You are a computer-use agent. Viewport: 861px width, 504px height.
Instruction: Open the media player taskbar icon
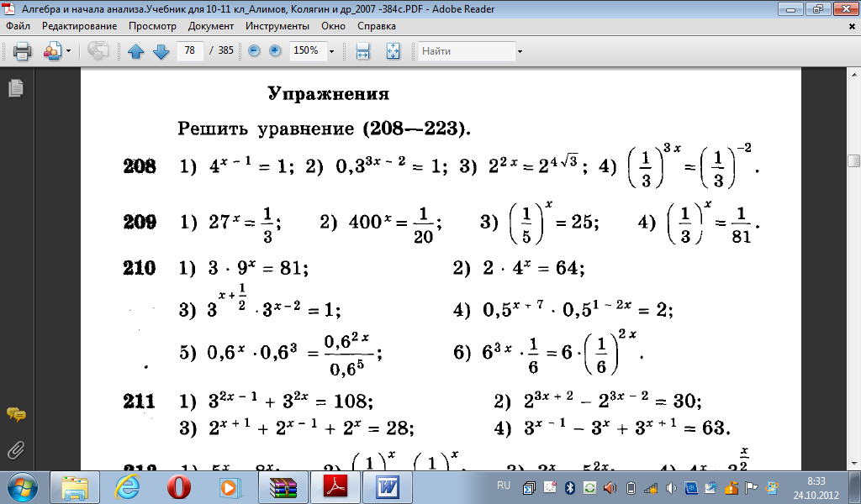pyautogui.click(x=229, y=487)
